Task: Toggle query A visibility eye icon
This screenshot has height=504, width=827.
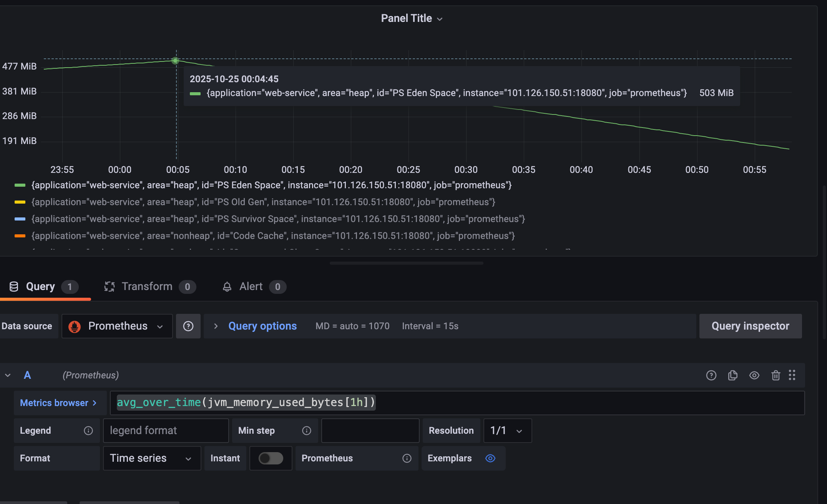Action: point(754,375)
